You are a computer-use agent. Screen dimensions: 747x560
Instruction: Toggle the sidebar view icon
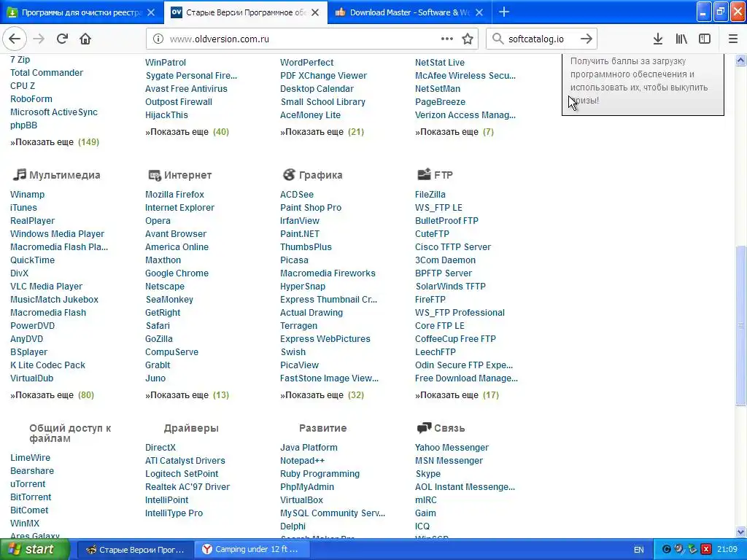point(705,39)
